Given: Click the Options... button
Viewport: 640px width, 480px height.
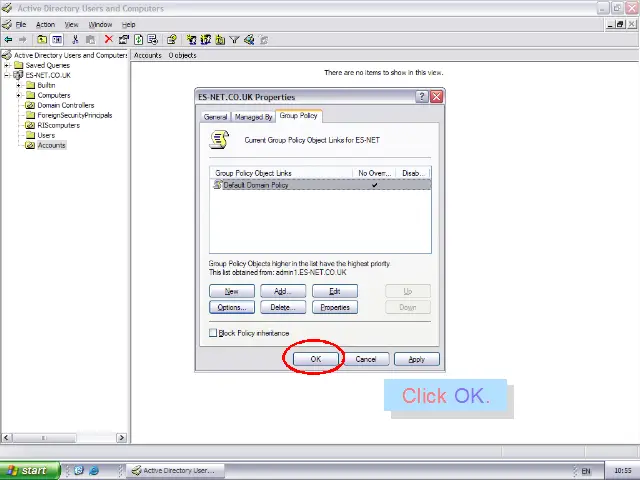Looking at the screenshot, I should tap(232, 307).
